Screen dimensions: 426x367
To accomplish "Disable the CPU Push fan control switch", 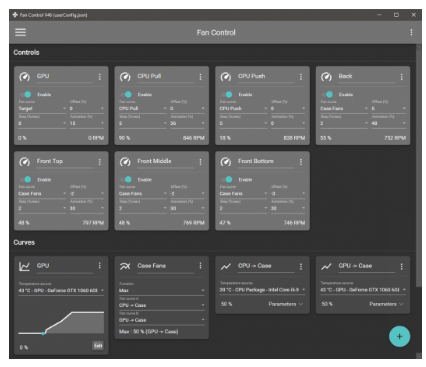I will pyautogui.click(x=227, y=95).
